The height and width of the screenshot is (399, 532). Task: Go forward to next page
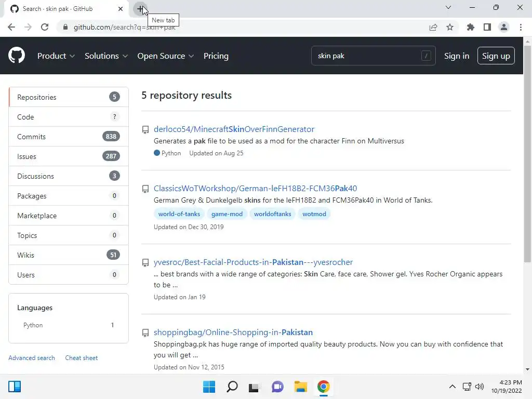28,27
